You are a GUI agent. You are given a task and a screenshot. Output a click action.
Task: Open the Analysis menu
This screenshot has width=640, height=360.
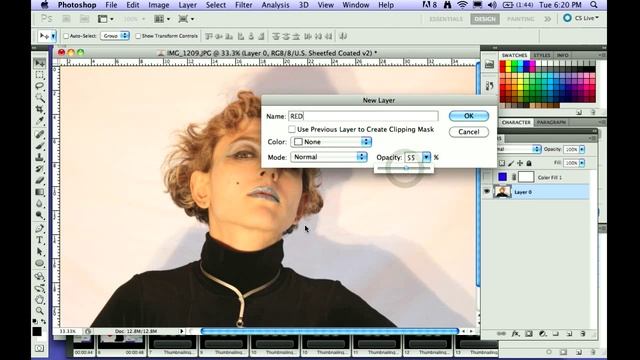tap(276, 5)
